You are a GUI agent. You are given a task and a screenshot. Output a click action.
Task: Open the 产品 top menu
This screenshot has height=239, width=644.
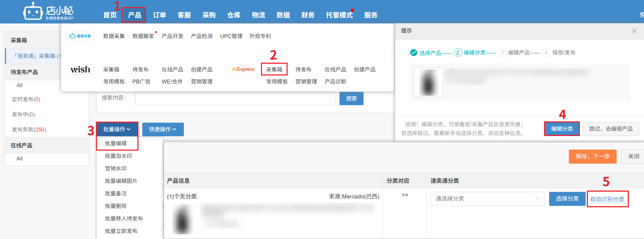tap(134, 15)
